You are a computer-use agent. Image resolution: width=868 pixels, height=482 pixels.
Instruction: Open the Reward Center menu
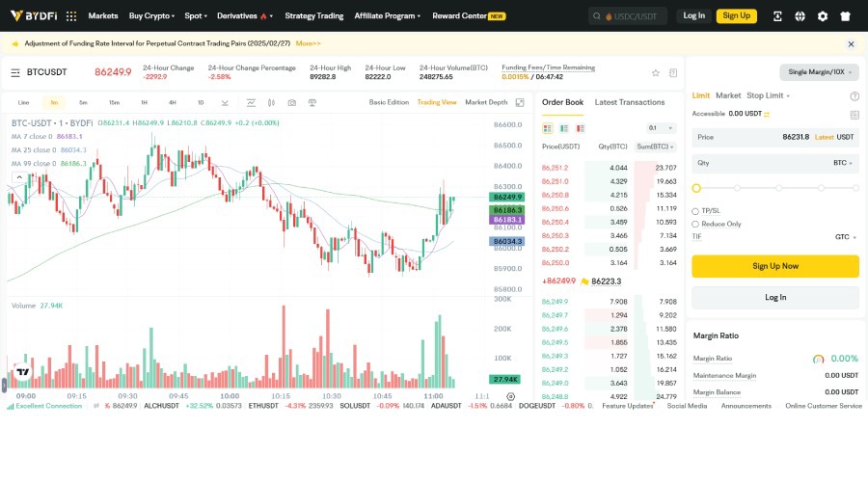click(469, 16)
